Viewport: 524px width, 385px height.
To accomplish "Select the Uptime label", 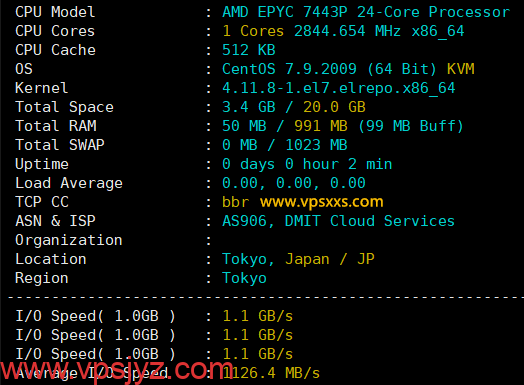I will (42, 164).
